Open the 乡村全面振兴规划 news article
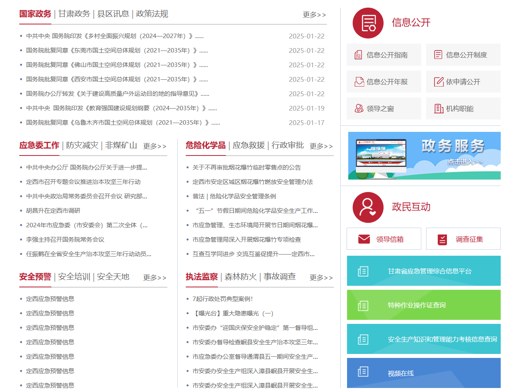Screen dimensions: 532x392 pos(114,36)
